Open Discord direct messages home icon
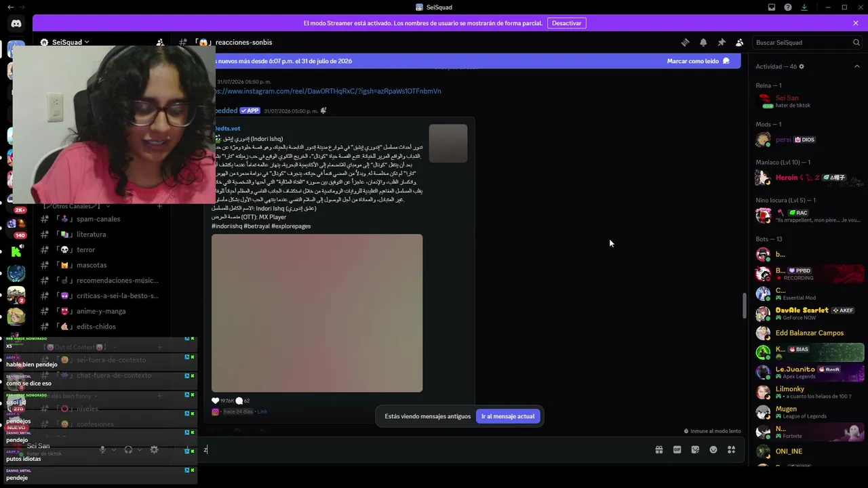The image size is (868, 488). click(16, 24)
